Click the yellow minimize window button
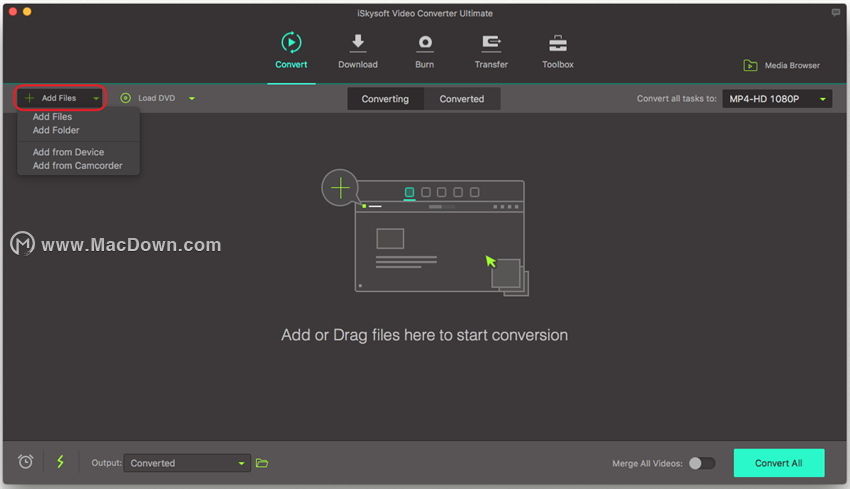850x489 pixels. point(27,11)
